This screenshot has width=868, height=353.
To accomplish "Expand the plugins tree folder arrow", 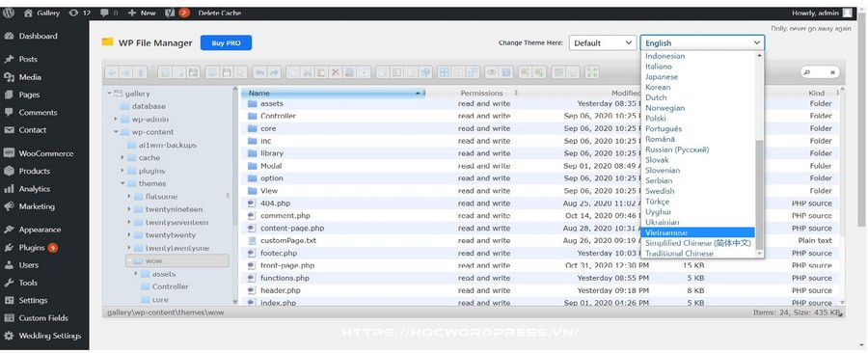I will [x=122, y=171].
